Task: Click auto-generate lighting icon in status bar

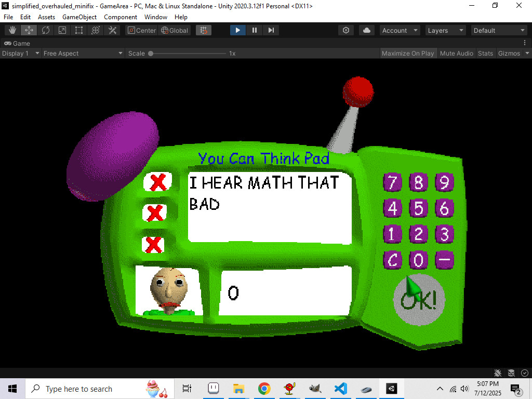Action: pyautogui.click(x=511, y=373)
